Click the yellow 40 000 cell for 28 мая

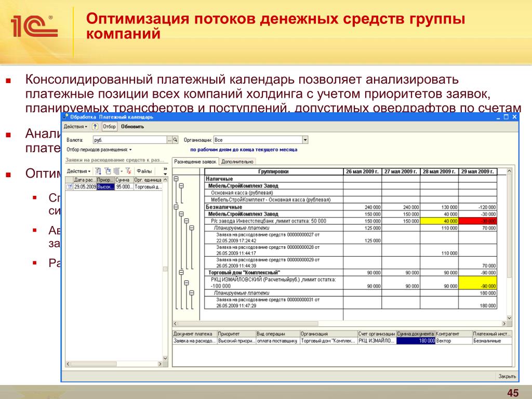pos(439,221)
